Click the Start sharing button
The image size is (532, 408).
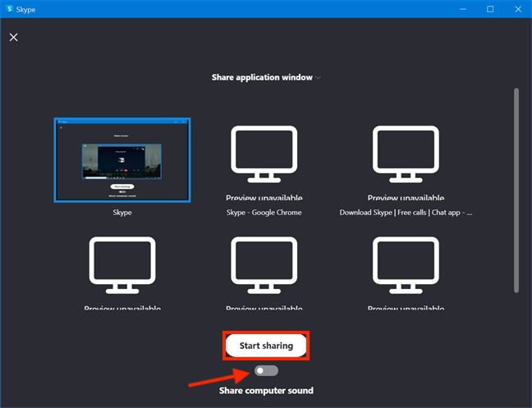pyautogui.click(x=266, y=346)
